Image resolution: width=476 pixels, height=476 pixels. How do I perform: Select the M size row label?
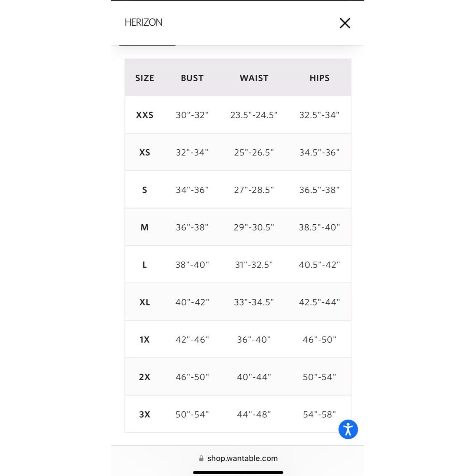(x=145, y=227)
